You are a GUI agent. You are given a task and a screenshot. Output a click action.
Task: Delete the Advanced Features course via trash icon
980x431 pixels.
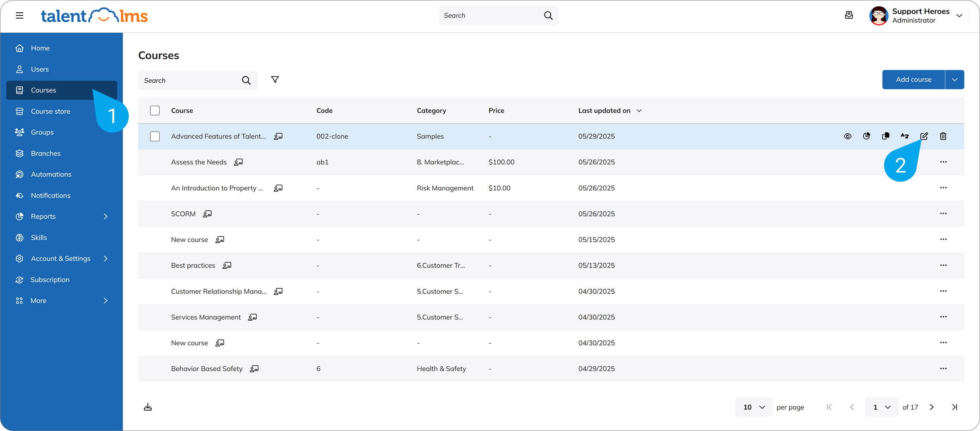[943, 136]
